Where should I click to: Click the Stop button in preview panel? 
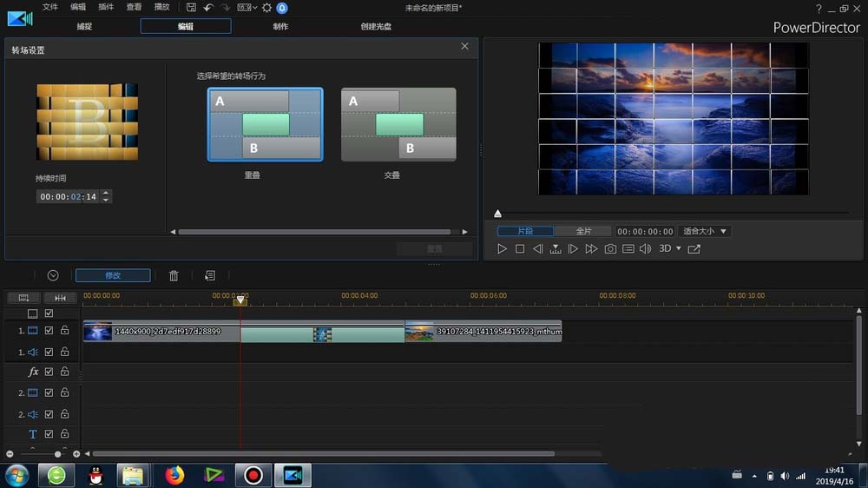520,249
